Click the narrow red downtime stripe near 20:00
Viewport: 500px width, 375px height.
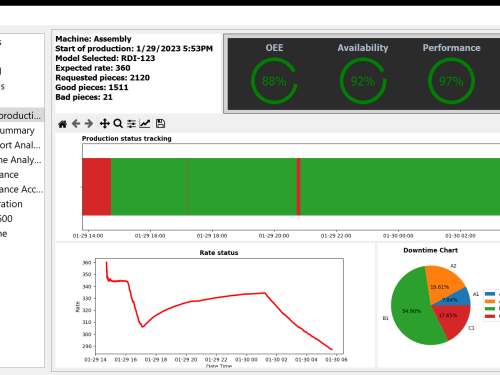298,187
